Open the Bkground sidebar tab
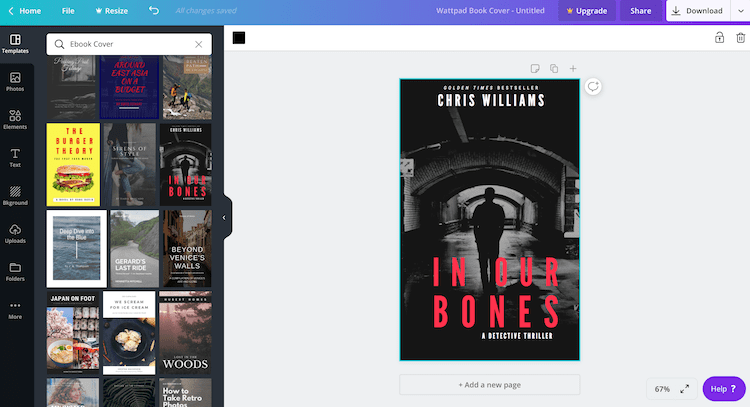Screen dimensions: 750x407 [15, 196]
